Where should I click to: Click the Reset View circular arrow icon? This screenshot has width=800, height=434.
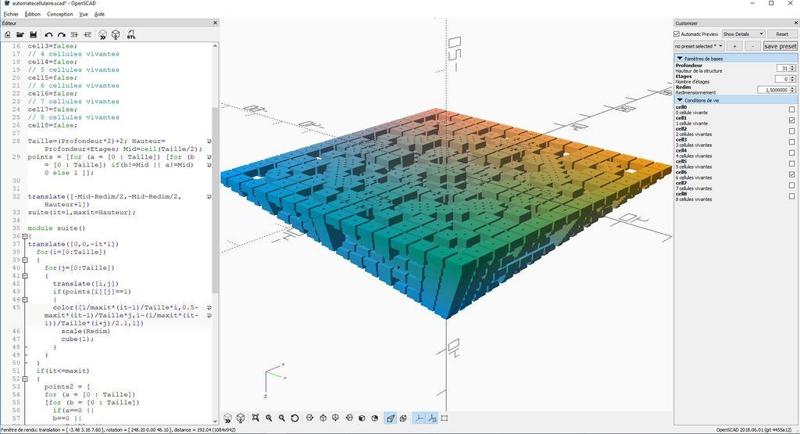295,418
